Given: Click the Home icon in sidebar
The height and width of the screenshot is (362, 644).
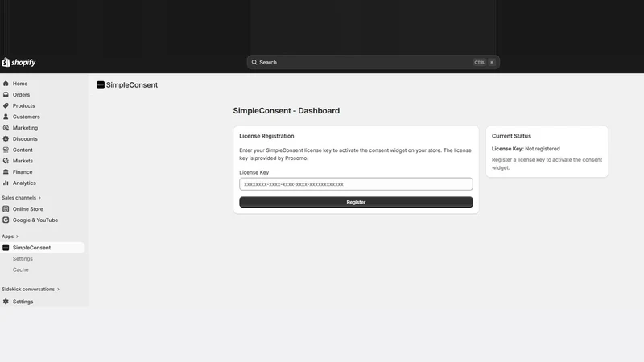Looking at the screenshot, I should 6,84.
